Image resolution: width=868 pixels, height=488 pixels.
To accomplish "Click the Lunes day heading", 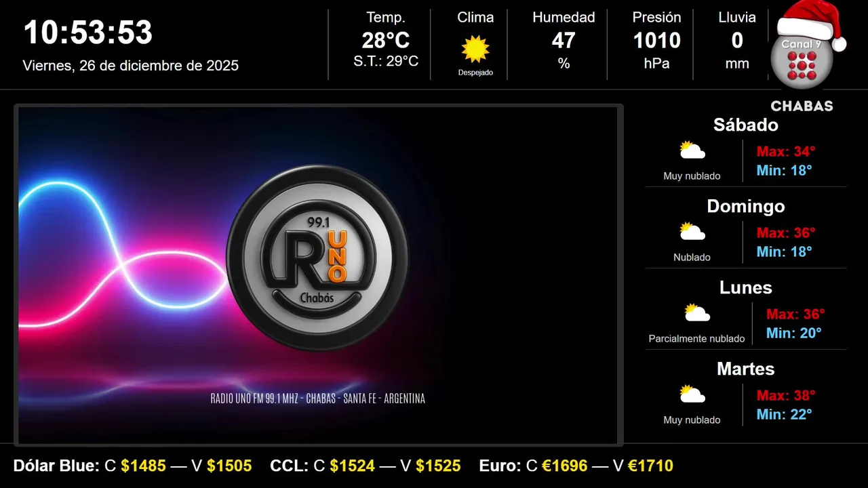I will [x=746, y=287].
